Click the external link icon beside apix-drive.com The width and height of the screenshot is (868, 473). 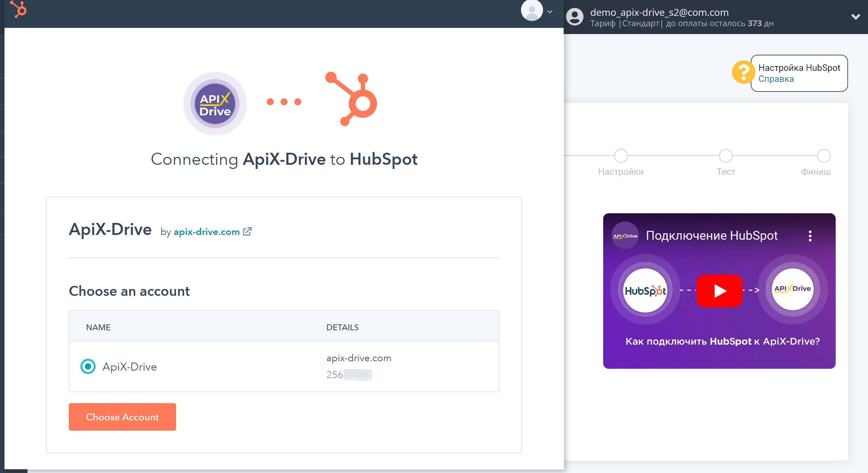point(247,232)
